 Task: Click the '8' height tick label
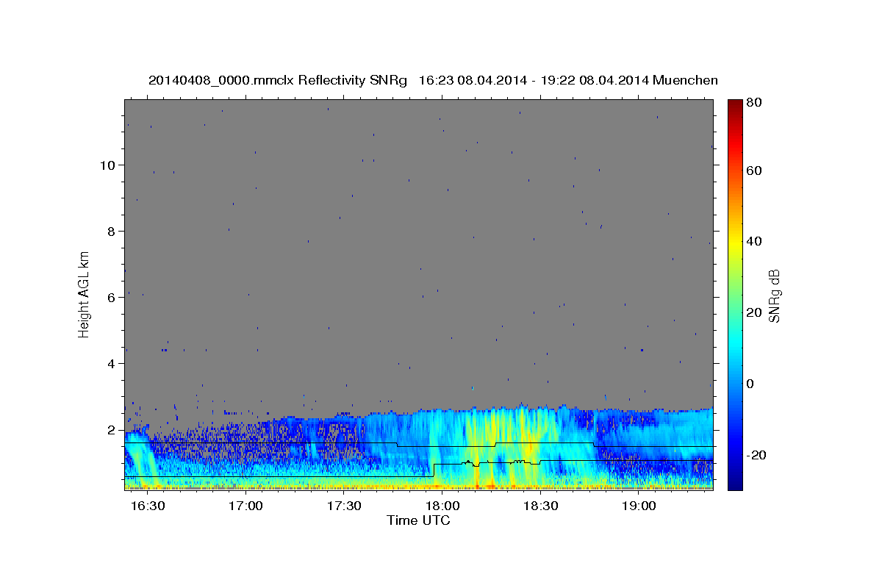point(112,231)
